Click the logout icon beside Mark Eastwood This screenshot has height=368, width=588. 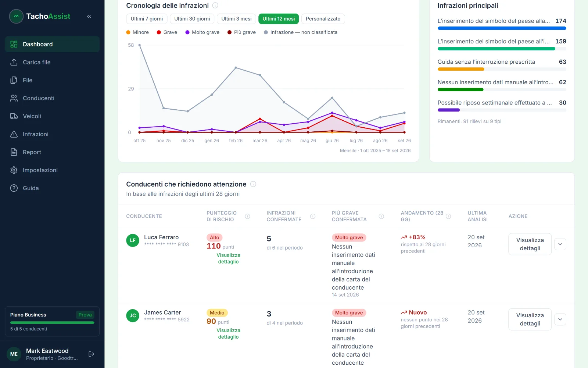(92, 354)
